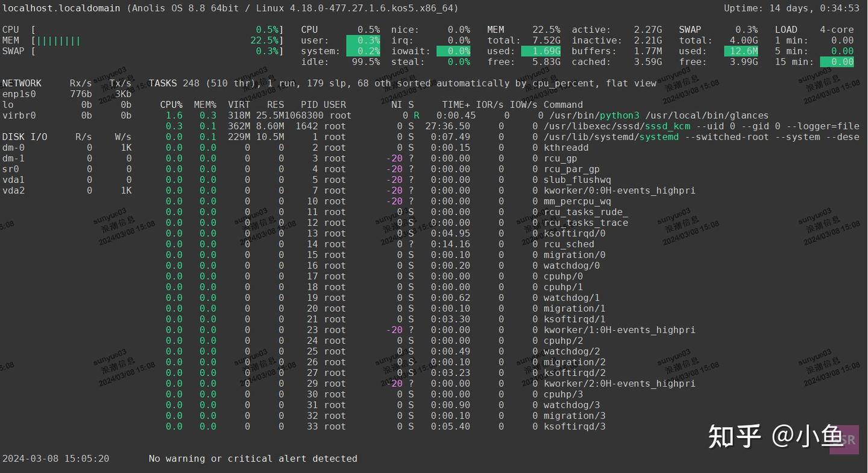Select the Command column header
868x473 pixels.
563,104
